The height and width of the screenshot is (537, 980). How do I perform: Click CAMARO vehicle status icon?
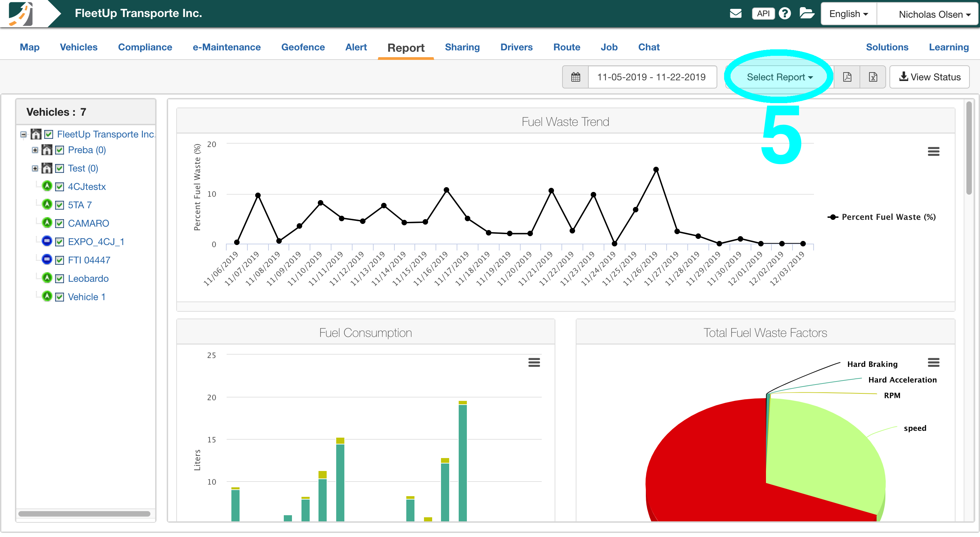coord(47,223)
